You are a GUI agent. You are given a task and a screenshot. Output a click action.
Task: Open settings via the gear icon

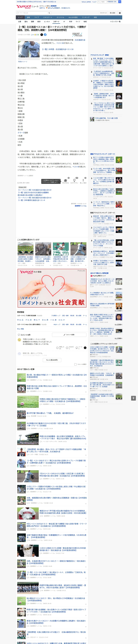(x=120, y=13)
